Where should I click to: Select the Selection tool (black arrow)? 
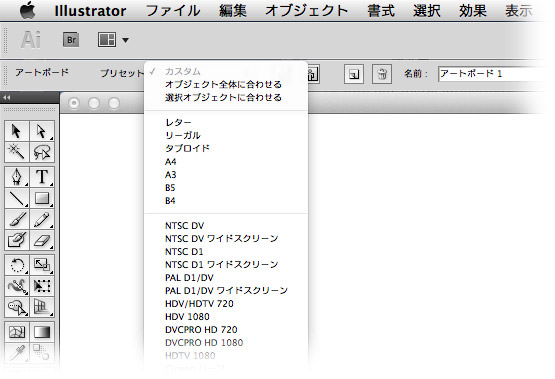pos(17,131)
